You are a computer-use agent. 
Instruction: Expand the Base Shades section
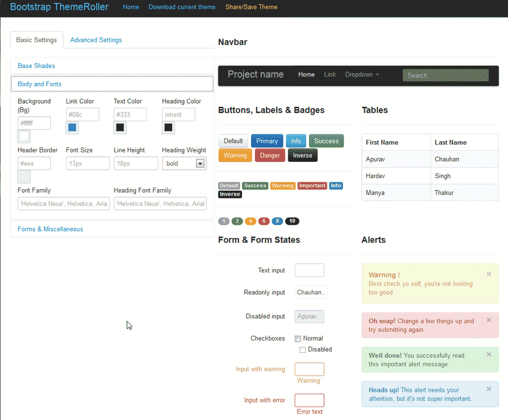tap(36, 66)
